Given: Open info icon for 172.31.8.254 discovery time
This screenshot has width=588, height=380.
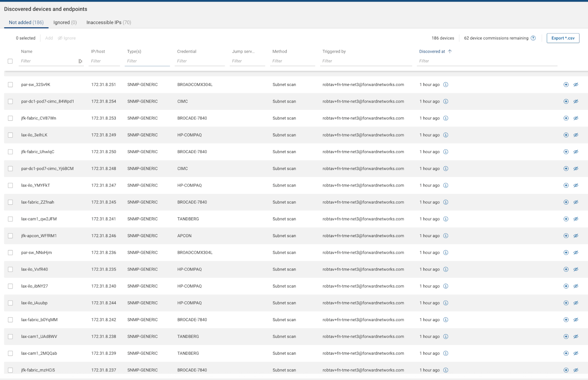Looking at the screenshot, I should [446, 101].
